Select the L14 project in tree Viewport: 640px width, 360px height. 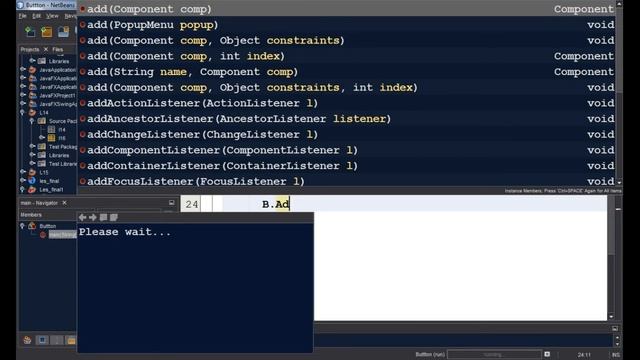[44, 113]
